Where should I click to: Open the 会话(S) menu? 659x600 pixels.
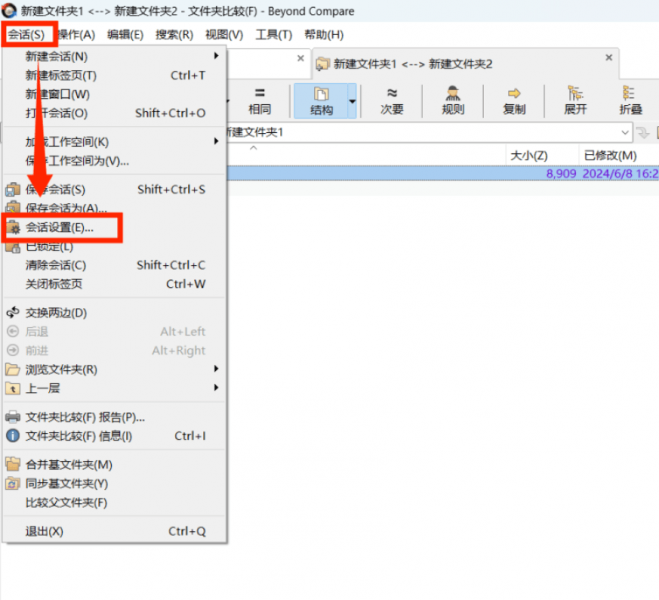[x=26, y=34]
